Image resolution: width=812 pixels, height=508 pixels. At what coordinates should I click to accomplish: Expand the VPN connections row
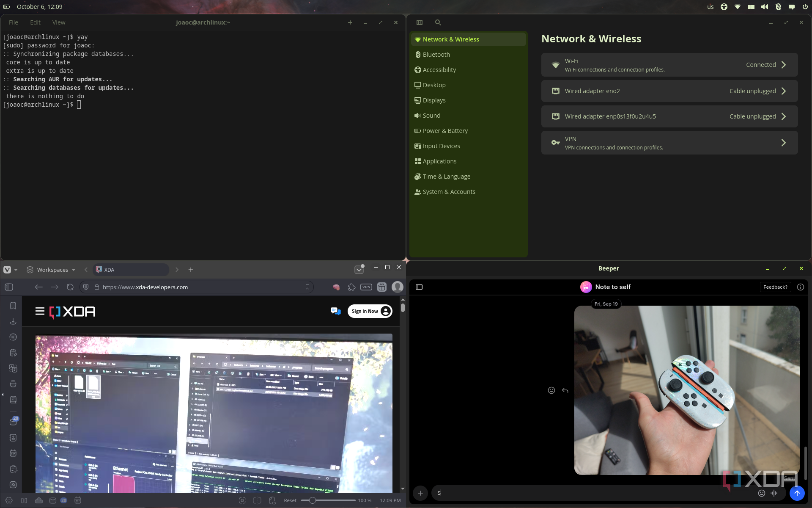point(669,143)
